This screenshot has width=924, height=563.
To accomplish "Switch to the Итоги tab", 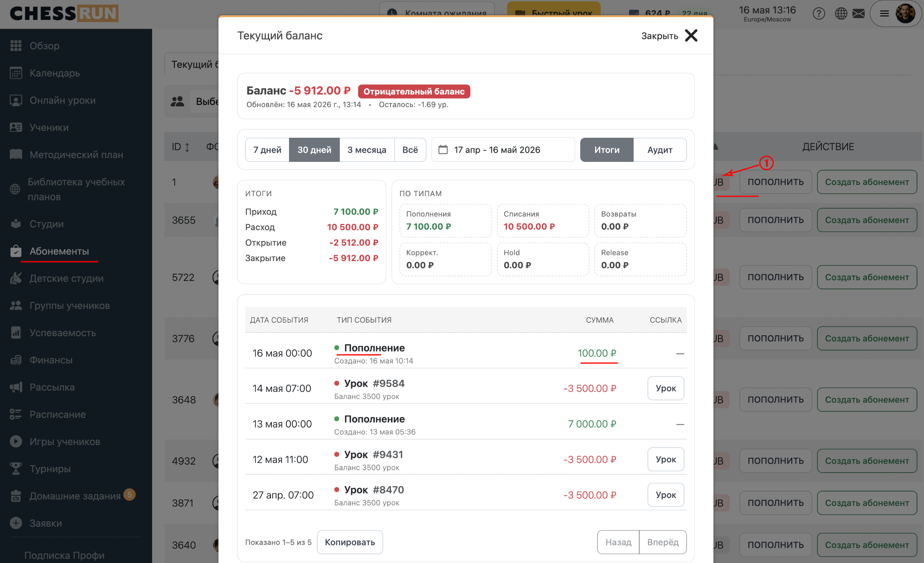I will (x=607, y=150).
